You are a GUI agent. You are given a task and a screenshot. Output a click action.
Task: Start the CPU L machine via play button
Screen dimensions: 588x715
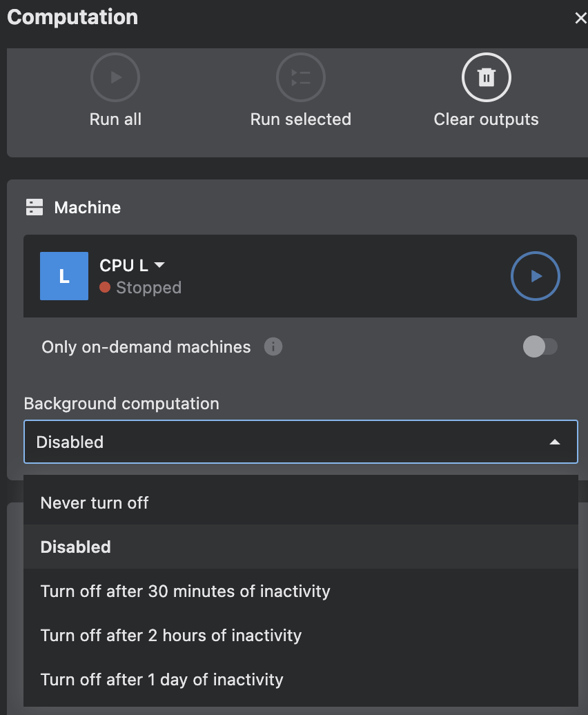536,276
